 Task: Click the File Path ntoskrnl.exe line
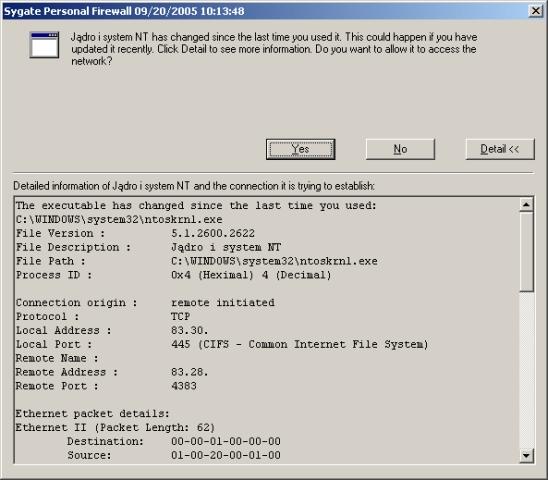click(x=197, y=261)
